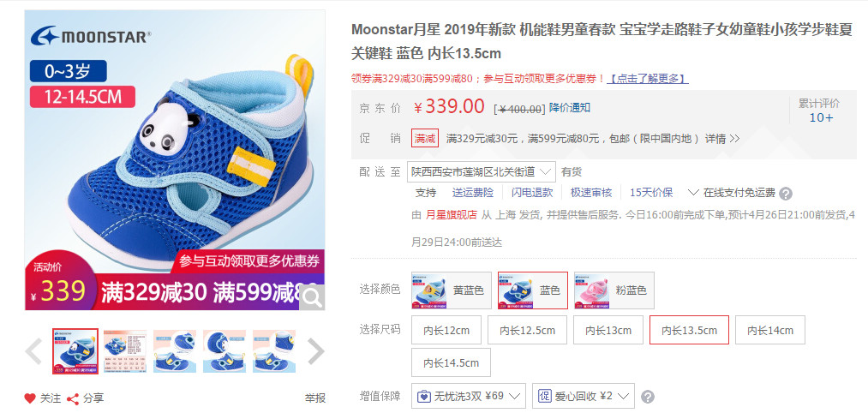Expand the 无忧洗3双 ¥69 dropdown
The height and width of the screenshot is (413, 868).
[x=469, y=397]
